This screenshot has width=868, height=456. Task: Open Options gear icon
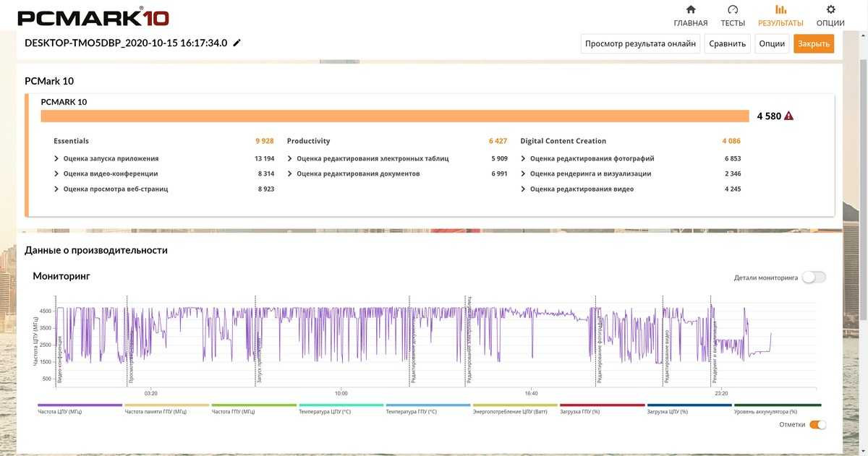coord(830,10)
